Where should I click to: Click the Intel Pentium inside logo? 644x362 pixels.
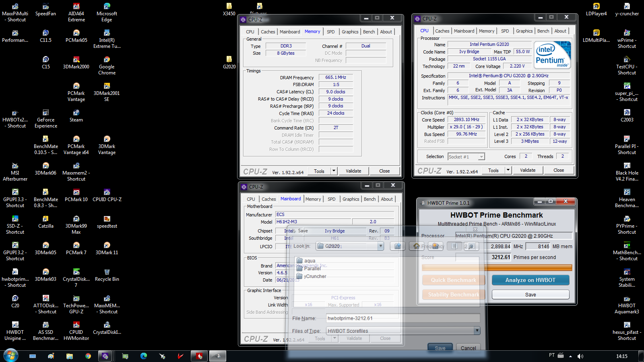pyautogui.click(x=553, y=55)
